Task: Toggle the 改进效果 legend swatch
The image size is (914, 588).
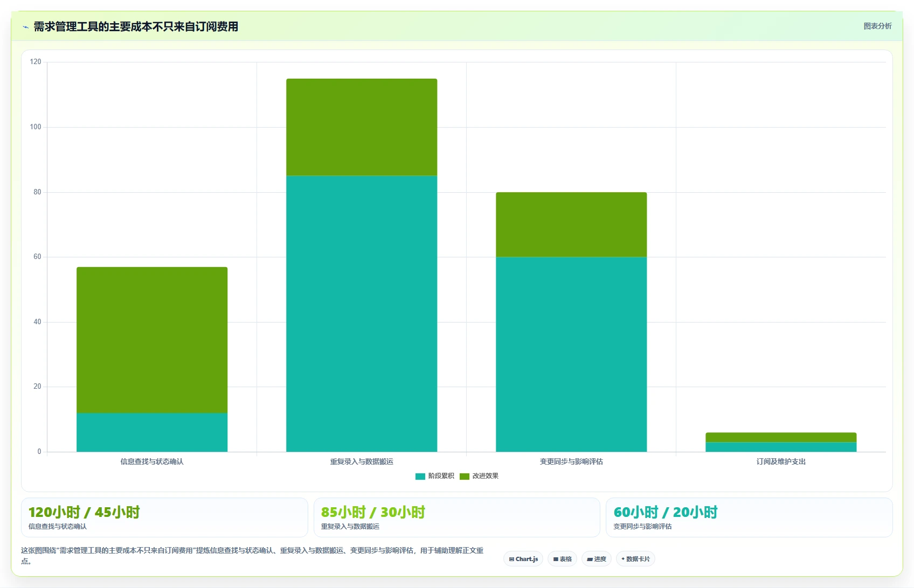Action: [x=465, y=476]
